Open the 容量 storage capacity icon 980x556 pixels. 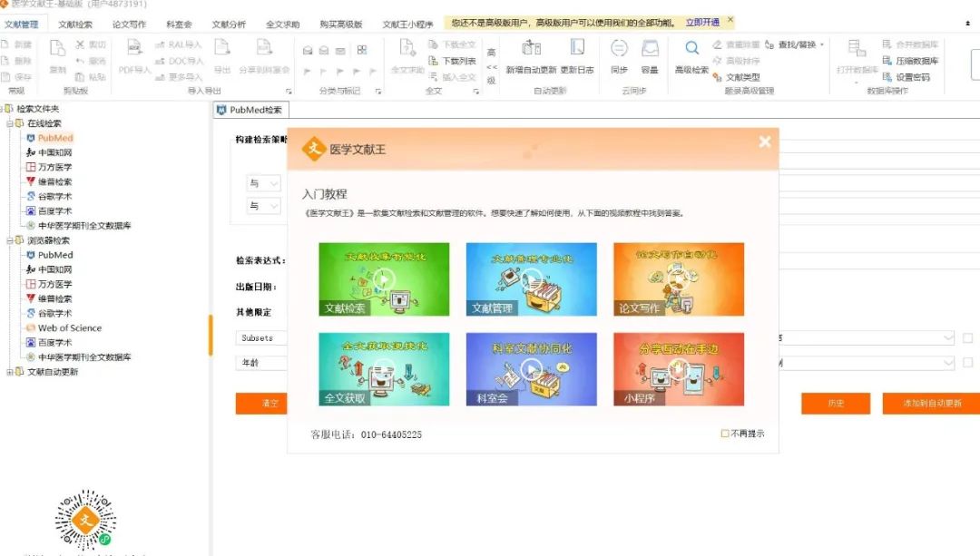coord(650,48)
